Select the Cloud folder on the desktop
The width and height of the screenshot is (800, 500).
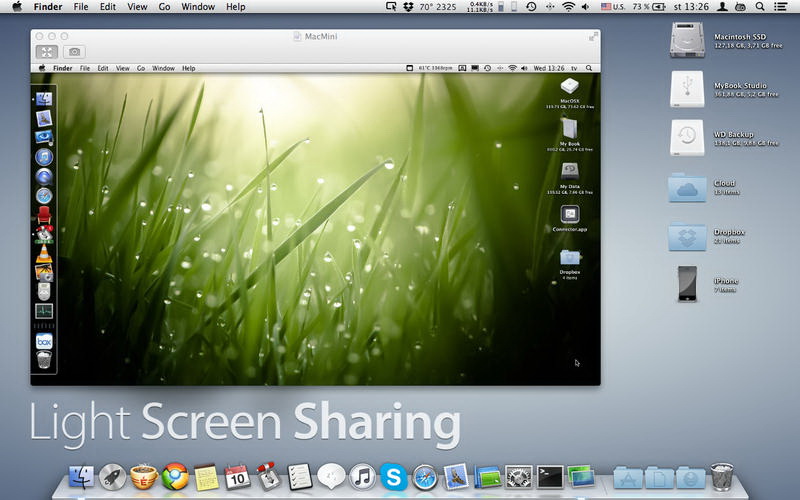pyautogui.click(x=687, y=186)
